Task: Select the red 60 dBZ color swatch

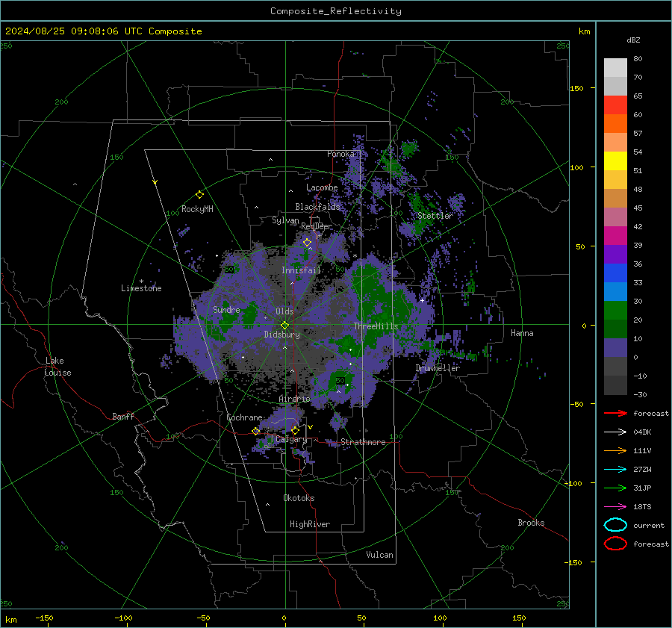Action: (x=615, y=105)
